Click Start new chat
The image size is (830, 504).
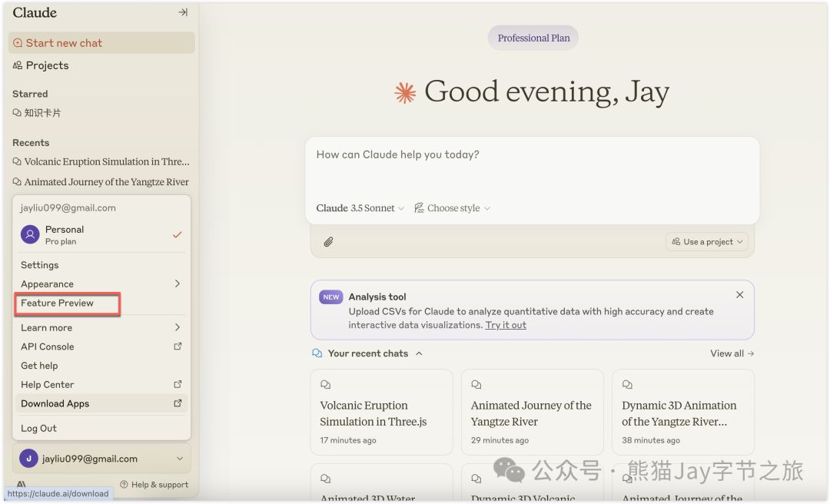click(x=101, y=43)
